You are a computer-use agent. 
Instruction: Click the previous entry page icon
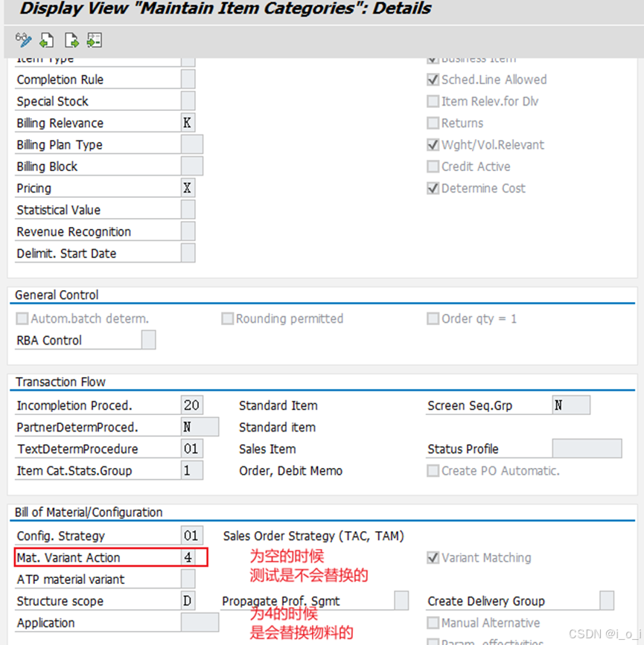46,40
